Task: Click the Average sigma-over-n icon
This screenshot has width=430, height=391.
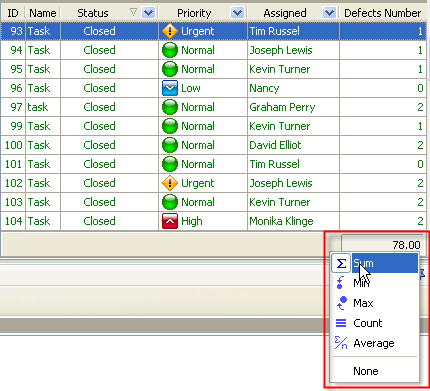Action: pos(341,343)
